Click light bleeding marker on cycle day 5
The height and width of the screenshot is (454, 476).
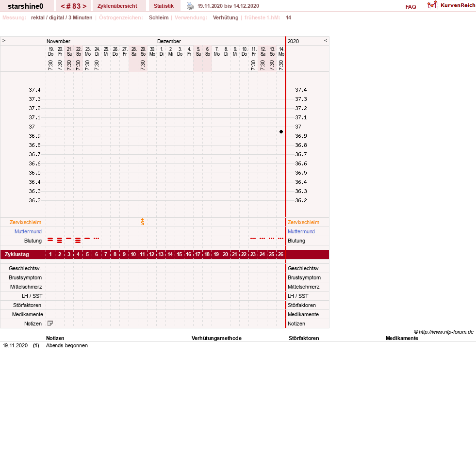[87, 239]
